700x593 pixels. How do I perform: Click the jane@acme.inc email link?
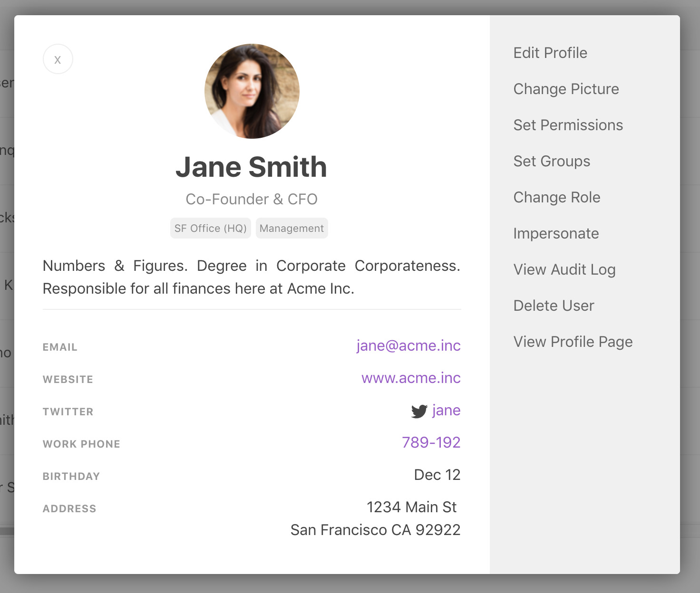point(408,345)
